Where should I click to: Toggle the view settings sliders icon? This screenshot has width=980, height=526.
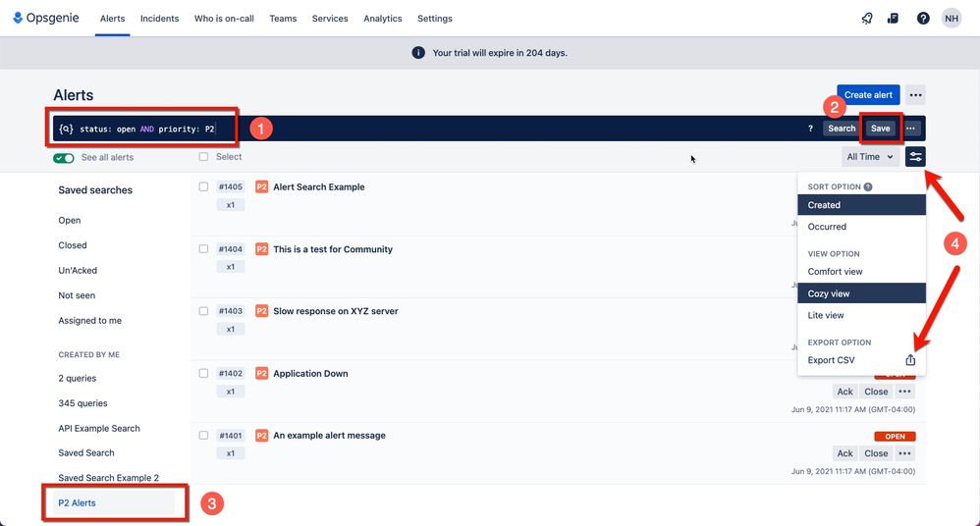click(915, 157)
